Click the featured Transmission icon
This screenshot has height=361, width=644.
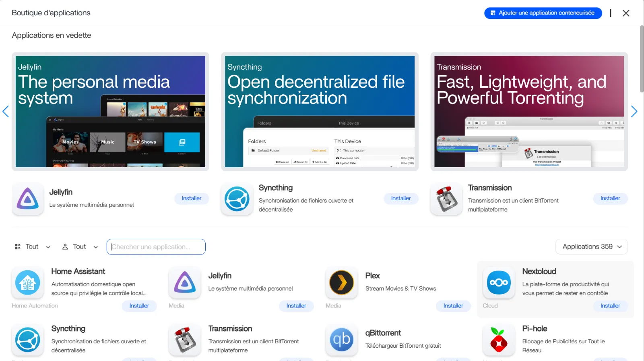pos(446,199)
